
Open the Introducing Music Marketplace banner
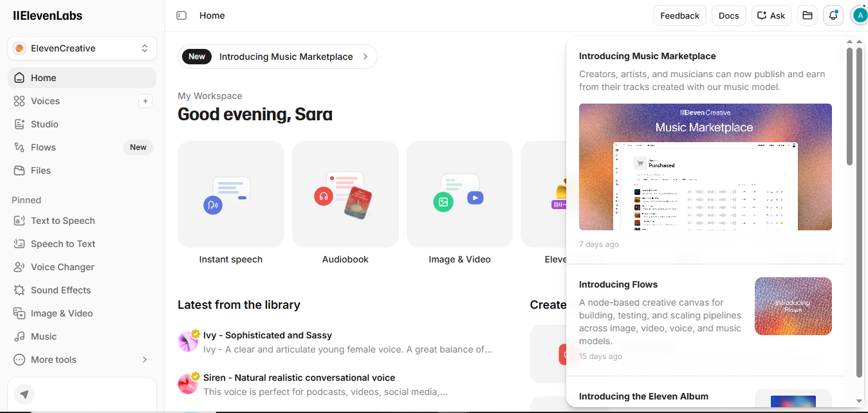(277, 57)
